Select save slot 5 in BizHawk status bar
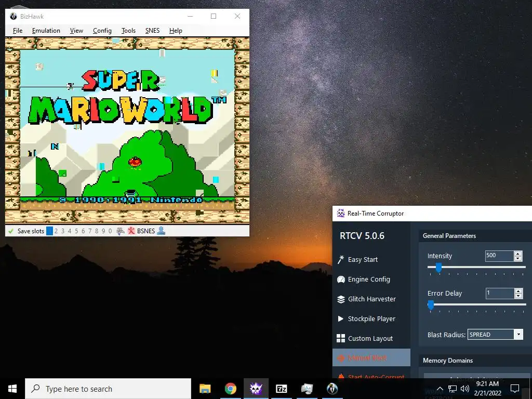The height and width of the screenshot is (399, 532). point(76,231)
